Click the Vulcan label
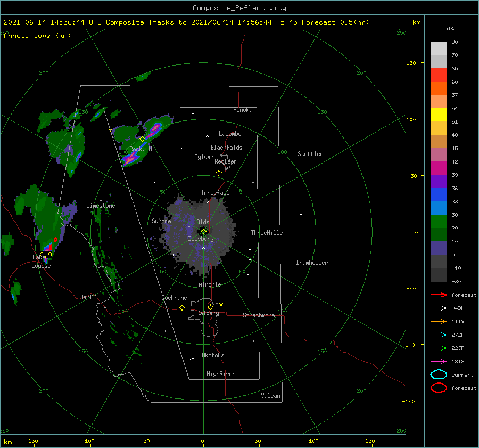Image resolution: width=479 pixels, height=448 pixels. 270,396
